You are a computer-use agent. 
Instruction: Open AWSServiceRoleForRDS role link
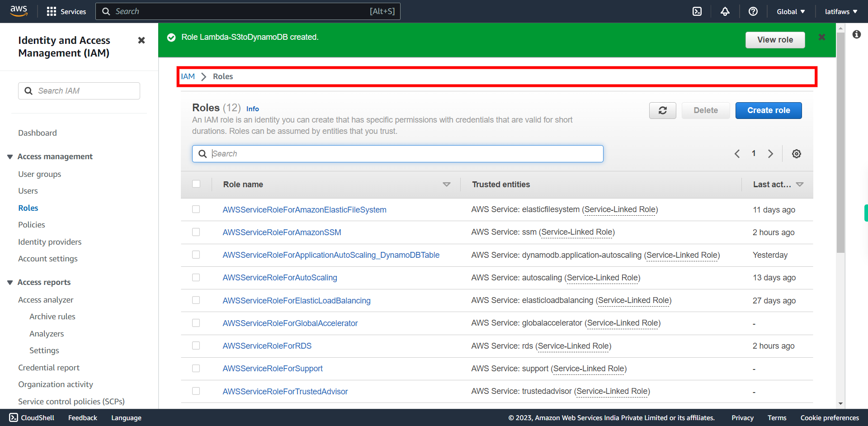point(267,346)
